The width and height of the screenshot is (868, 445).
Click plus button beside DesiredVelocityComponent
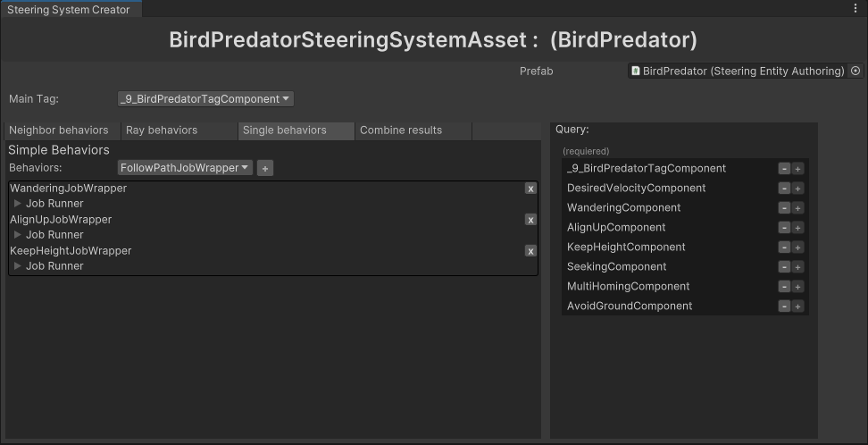pyautogui.click(x=797, y=189)
